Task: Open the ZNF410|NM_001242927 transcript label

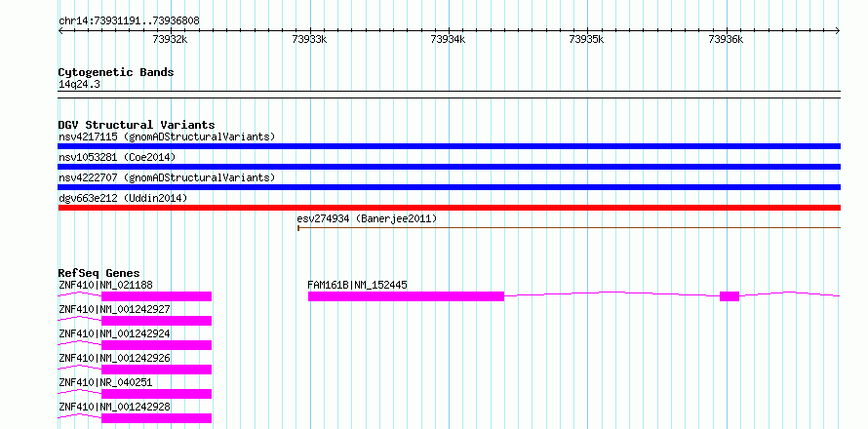Action: 114,309
